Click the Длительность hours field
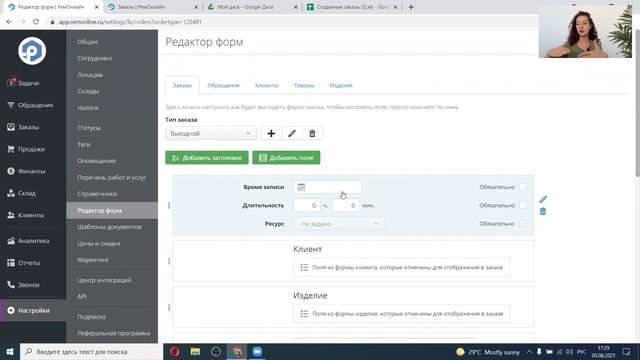Image resolution: width=640 pixels, height=360 pixels. [307, 205]
